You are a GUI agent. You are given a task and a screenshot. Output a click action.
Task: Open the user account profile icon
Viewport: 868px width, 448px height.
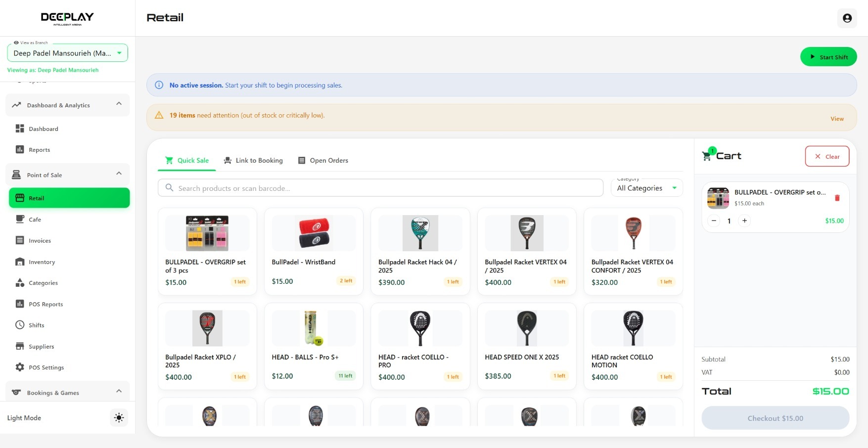[847, 18]
